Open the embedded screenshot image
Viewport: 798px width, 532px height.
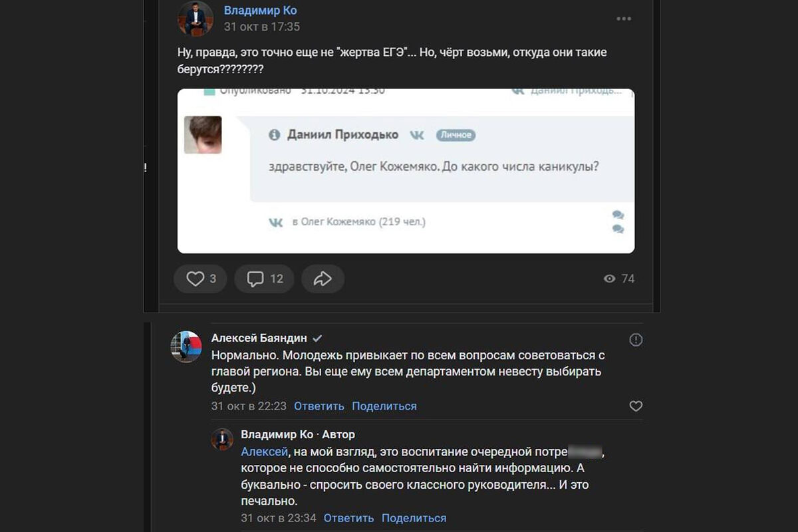(x=406, y=171)
